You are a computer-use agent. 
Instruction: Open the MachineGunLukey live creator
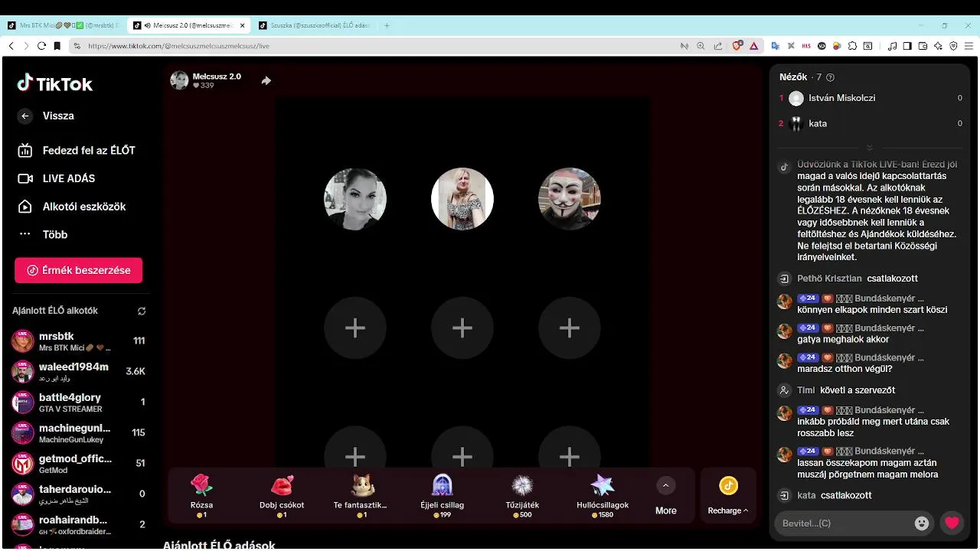(x=78, y=433)
